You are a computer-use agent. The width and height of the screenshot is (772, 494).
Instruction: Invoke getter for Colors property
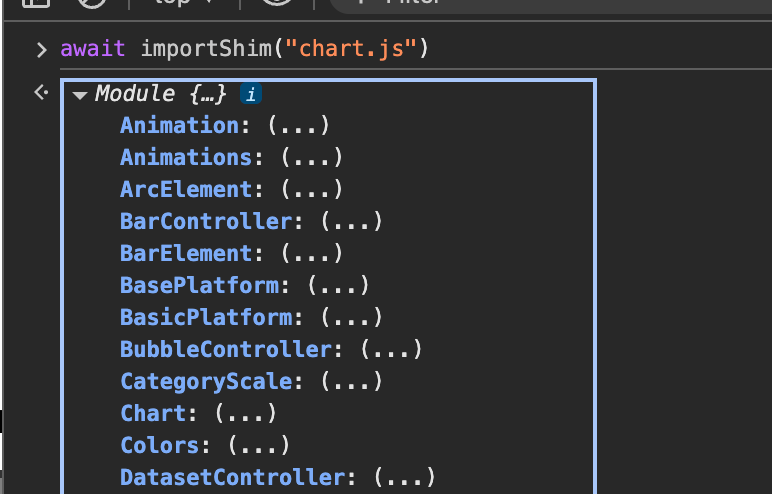click(258, 446)
